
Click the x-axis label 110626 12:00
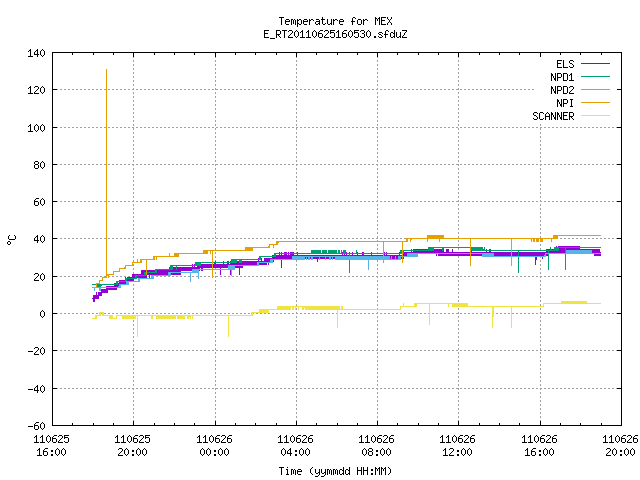pyautogui.click(x=457, y=446)
